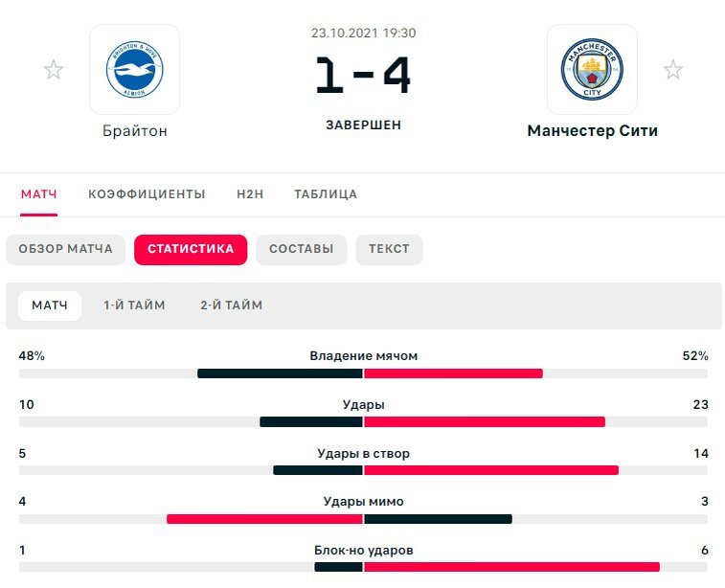Open the Brighton & Hove Albion team logo
This screenshot has width=725, height=588.
pyautogui.click(x=134, y=69)
